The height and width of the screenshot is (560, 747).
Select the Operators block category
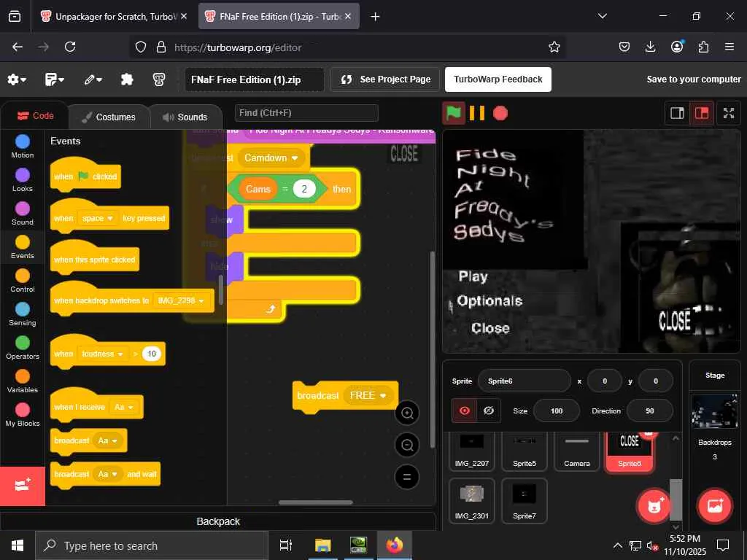click(23, 348)
